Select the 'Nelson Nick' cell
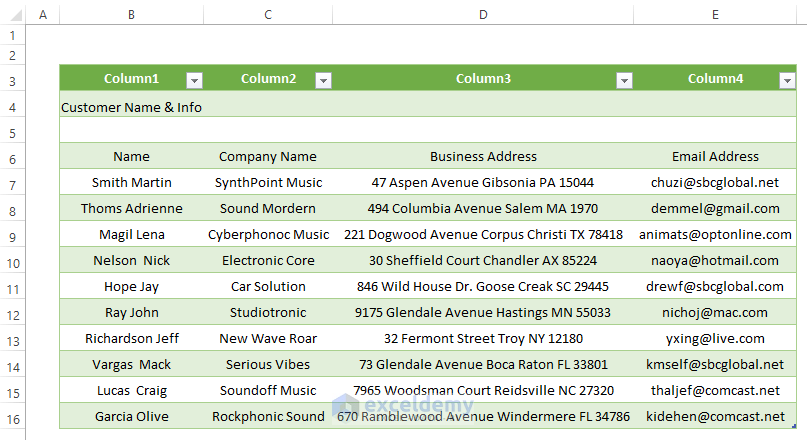The width and height of the screenshot is (807, 440). pyautogui.click(x=132, y=260)
